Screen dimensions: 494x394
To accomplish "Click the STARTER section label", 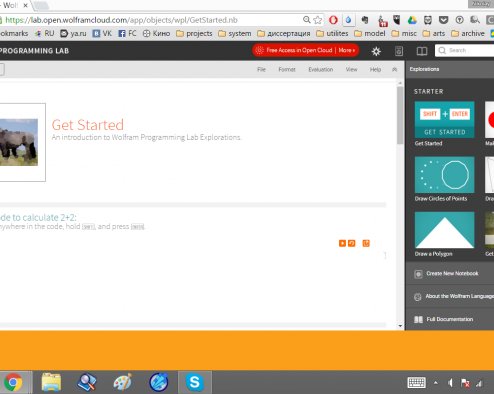I will point(429,91).
